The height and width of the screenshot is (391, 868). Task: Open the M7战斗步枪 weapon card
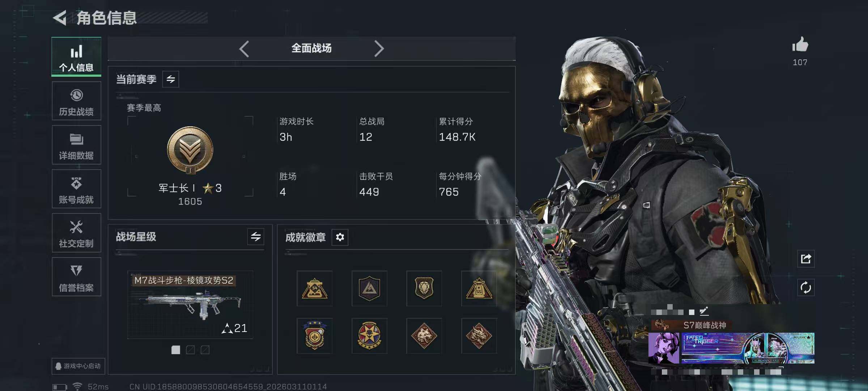(190, 305)
